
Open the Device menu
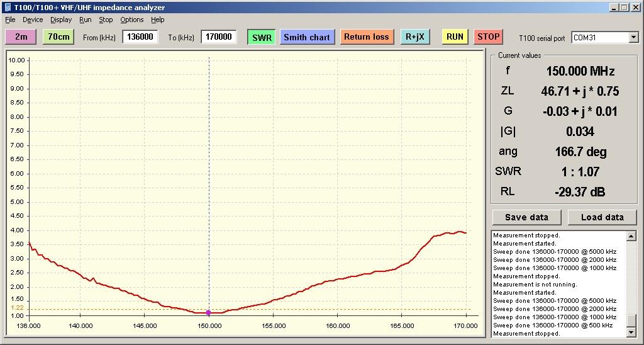(x=33, y=20)
